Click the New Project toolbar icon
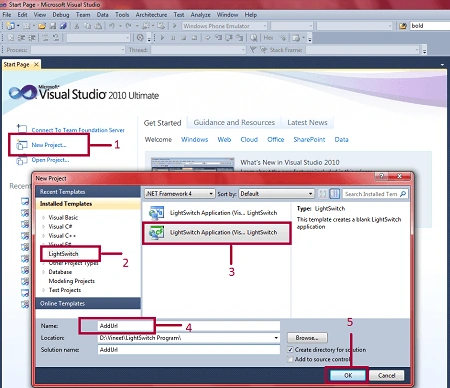The height and width of the screenshot is (388, 450). click(11, 26)
